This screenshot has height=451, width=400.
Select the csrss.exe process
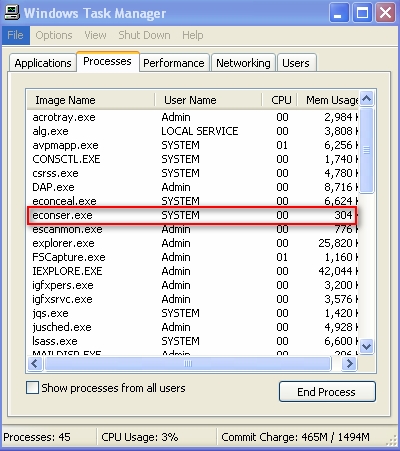pyautogui.click(x=193, y=173)
